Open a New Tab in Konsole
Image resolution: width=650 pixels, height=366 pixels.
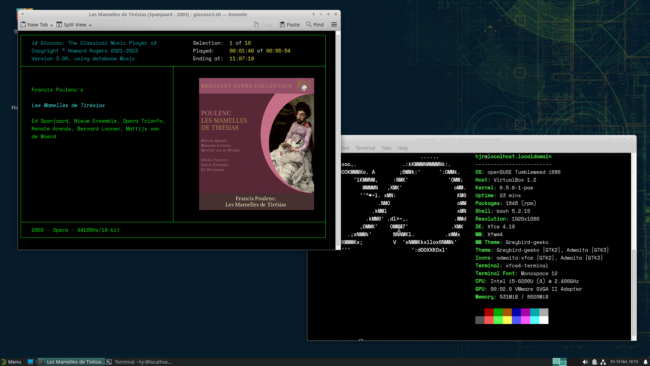click(x=34, y=25)
